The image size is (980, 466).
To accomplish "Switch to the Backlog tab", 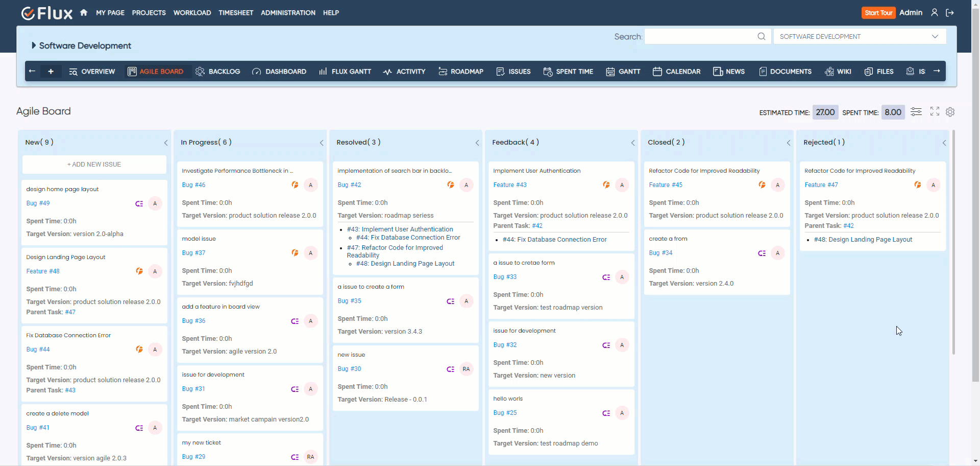I will tap(218, 72).
